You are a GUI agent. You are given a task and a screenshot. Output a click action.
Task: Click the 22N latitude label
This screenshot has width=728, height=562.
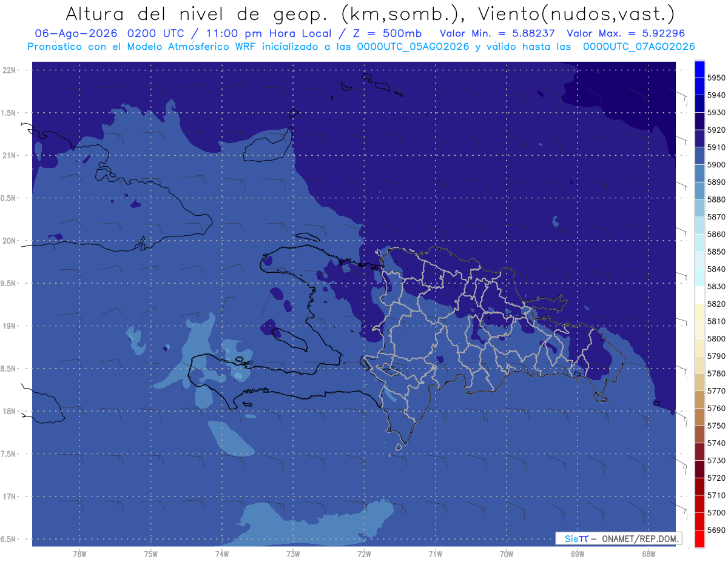click(8, 70)
